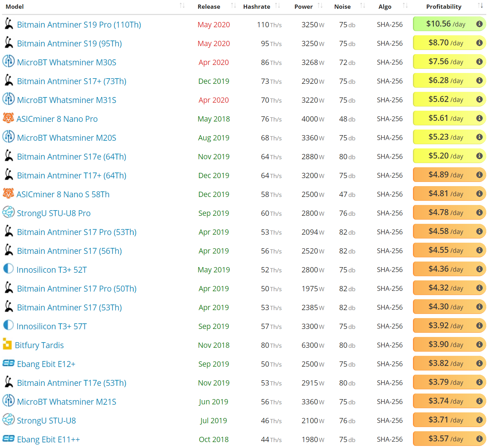Click the $3.71 /day profitability badge
This screenshot has width=488, height=448.
point(449,420)
